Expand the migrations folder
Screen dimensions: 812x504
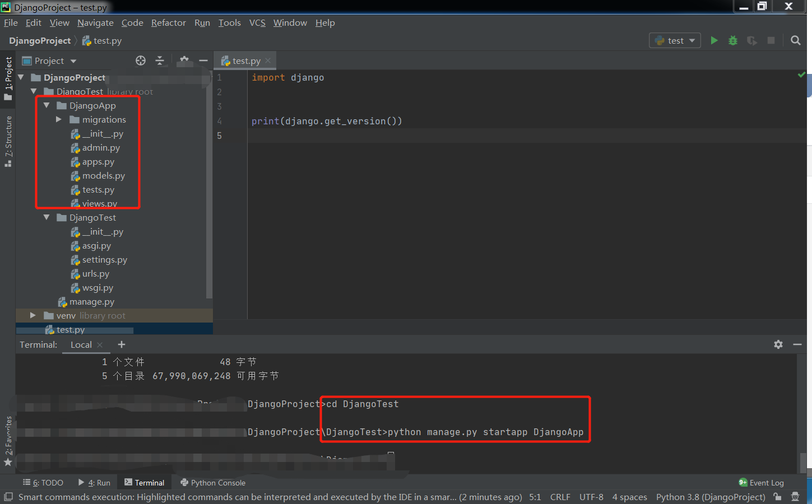coord(59,119)
